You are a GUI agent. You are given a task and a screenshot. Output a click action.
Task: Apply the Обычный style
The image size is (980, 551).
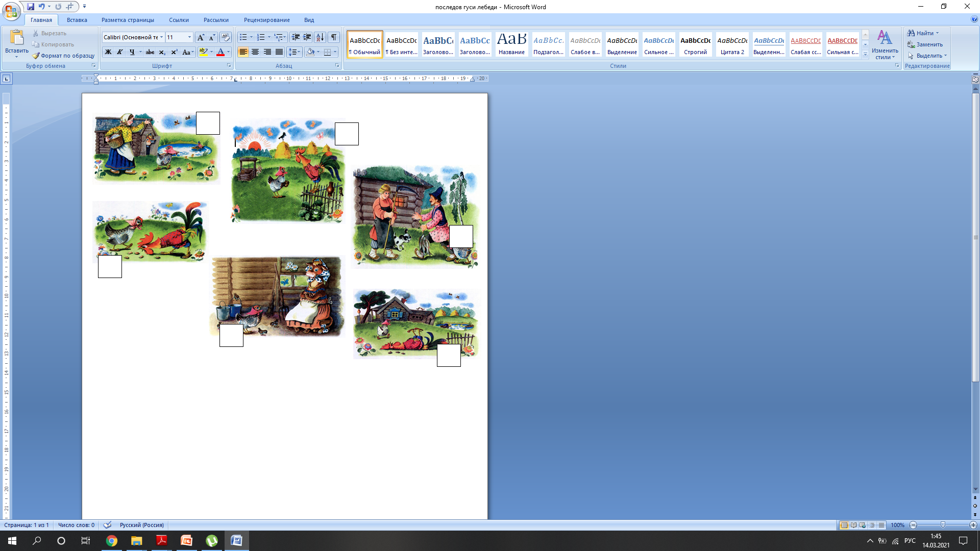[x=365, y=44]
